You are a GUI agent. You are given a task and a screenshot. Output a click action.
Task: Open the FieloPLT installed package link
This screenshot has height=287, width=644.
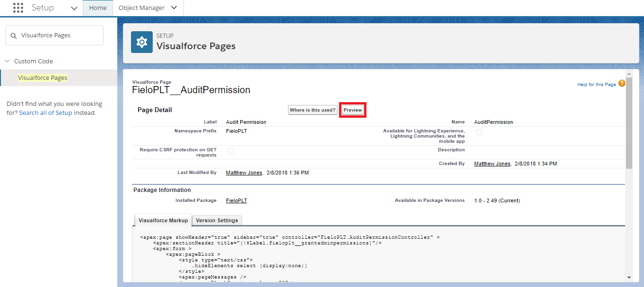[236, 200]
